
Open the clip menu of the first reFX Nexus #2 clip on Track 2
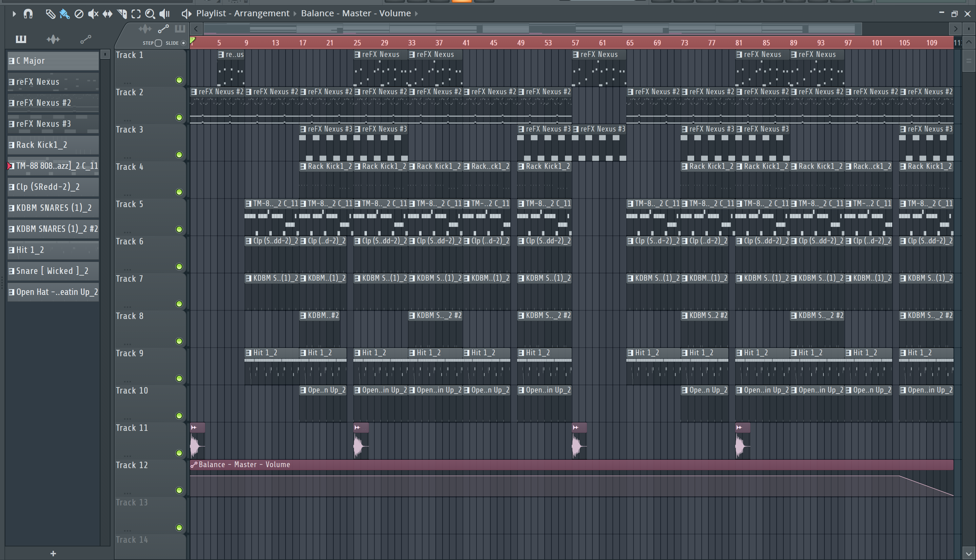[194, 92]
